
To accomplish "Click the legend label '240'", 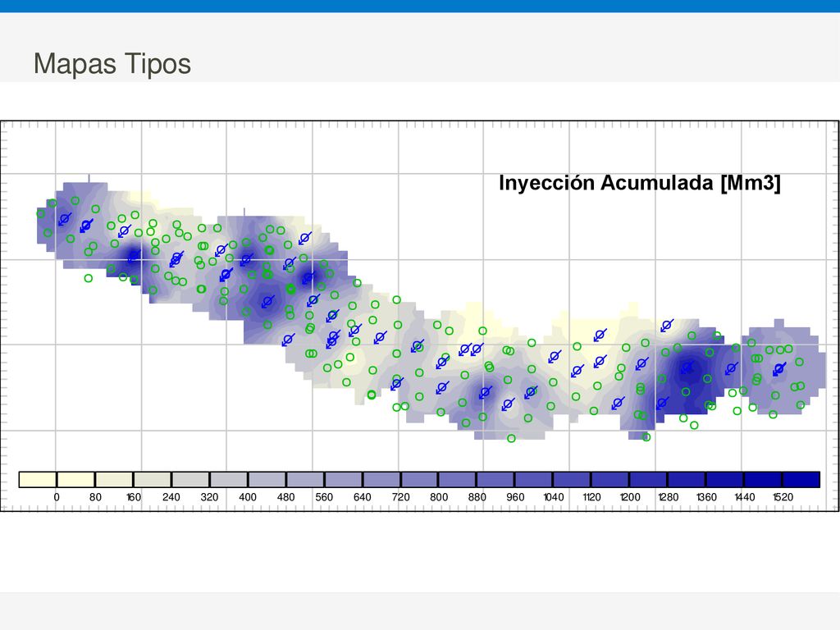I will coord(171,497).
